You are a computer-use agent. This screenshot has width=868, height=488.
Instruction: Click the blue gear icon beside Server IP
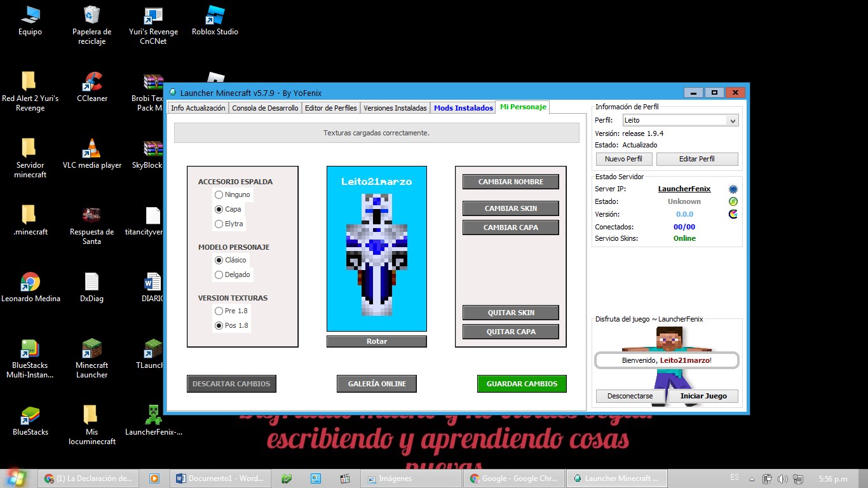(x=733, y=189)
